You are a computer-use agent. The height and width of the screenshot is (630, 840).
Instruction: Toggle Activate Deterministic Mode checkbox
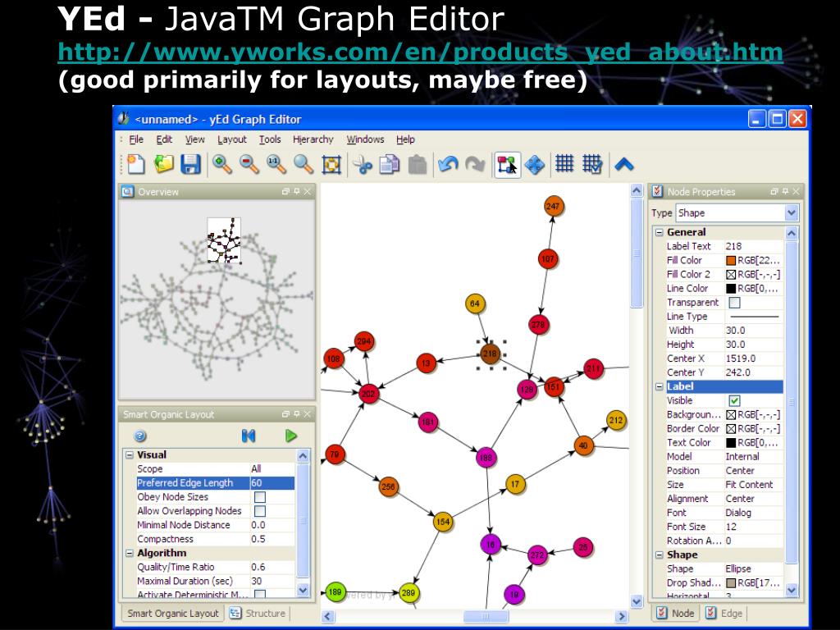[x=260, y=594]
